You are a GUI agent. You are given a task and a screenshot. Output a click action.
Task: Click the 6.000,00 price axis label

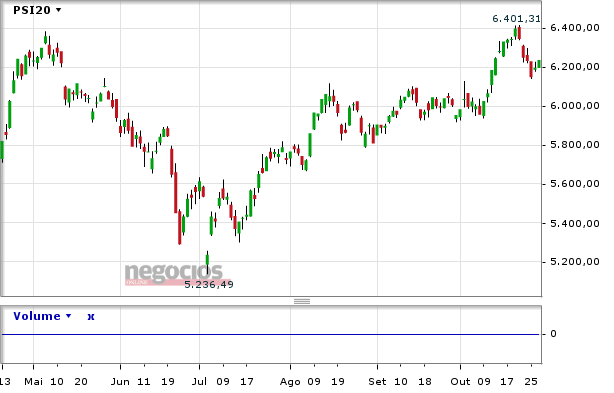(574, 106)
